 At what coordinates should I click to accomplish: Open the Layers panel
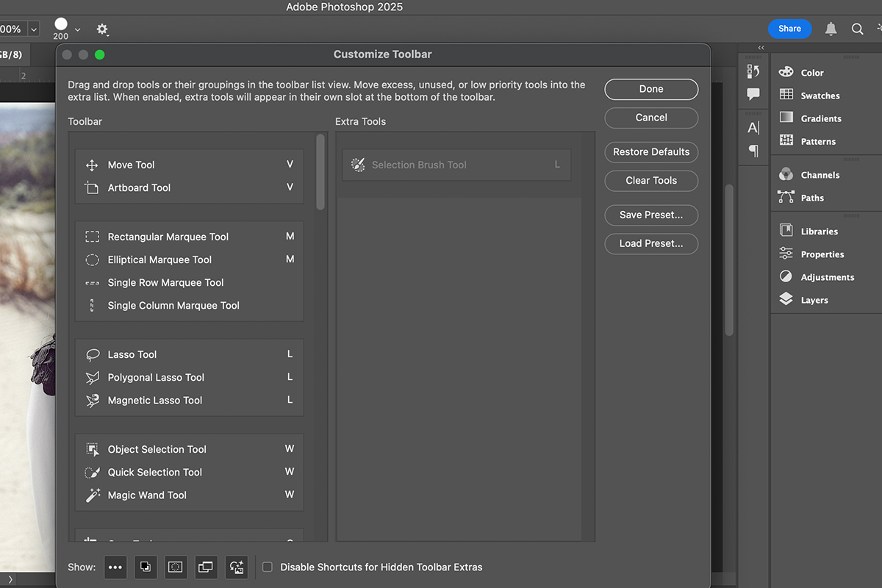click(814, 299)
